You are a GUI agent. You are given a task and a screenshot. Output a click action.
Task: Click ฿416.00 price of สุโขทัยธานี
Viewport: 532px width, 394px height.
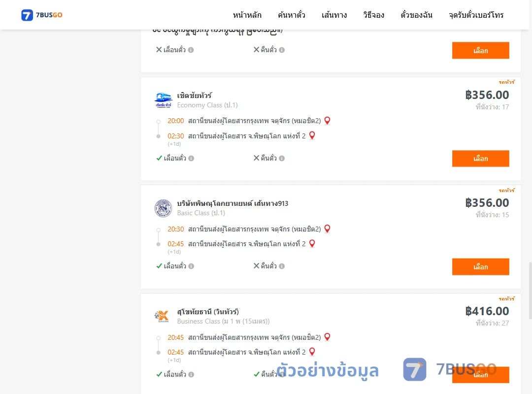(487, 311)
